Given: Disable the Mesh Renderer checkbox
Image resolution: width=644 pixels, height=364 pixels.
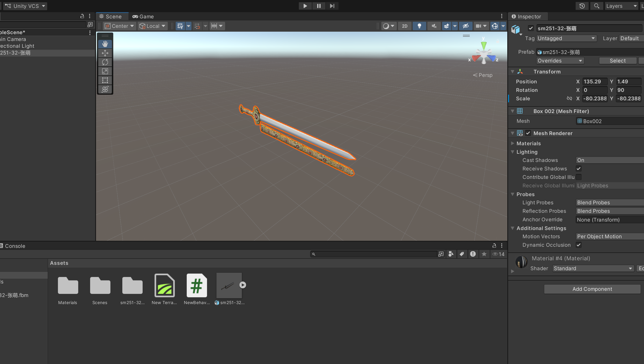Looking at the screenshot, I should click(528, 133).
